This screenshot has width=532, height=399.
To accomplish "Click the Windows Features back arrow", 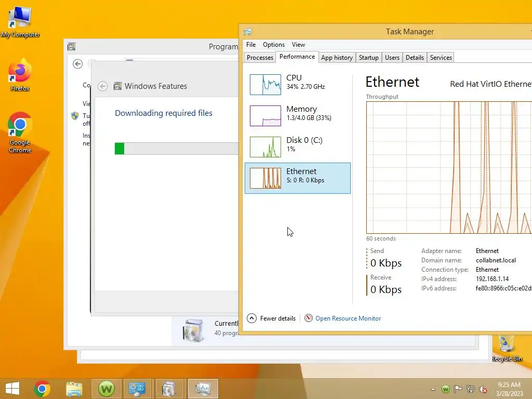I will pos(103,86).
